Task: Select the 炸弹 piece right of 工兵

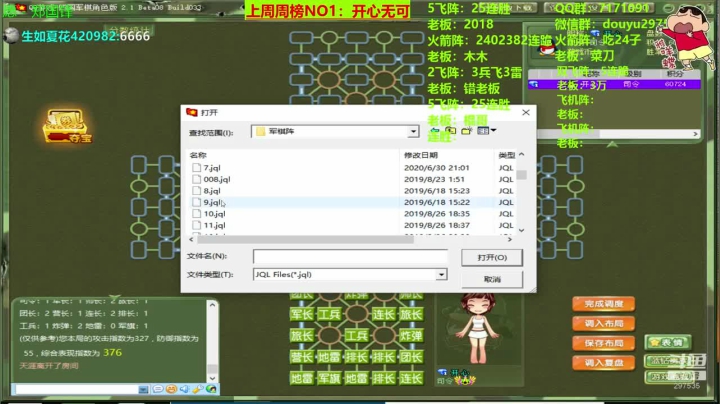Action: pyautogui.click(x=411, y=336)
